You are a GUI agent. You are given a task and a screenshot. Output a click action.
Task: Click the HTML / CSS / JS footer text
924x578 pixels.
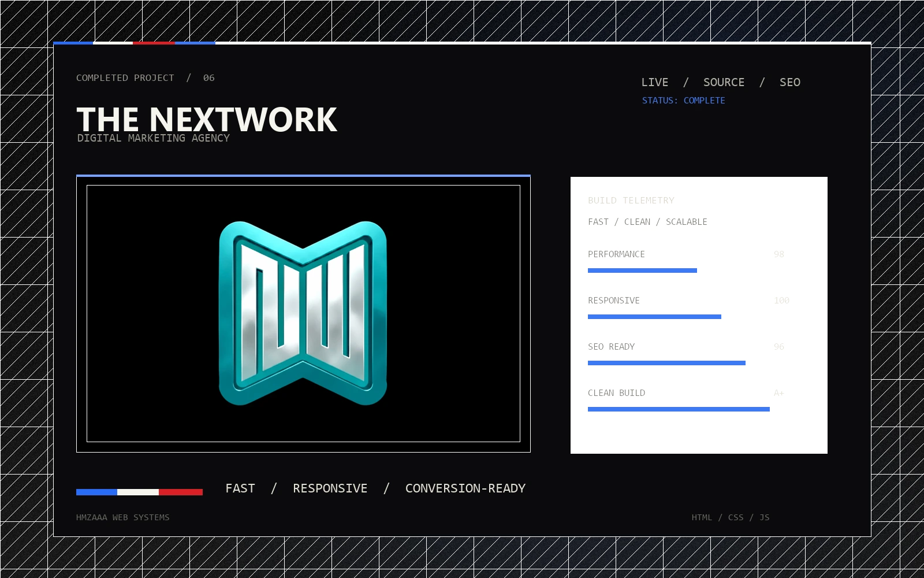(x=730, y=517)
